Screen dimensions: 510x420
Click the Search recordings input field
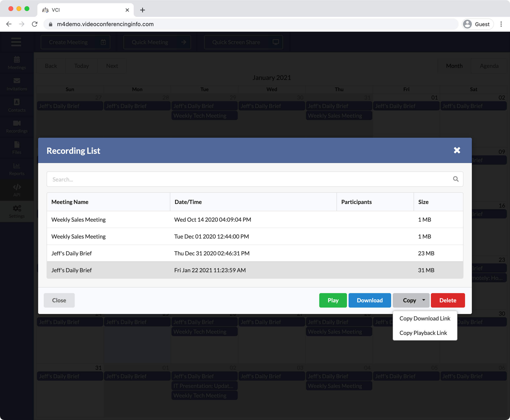click(x=255, y=179)
